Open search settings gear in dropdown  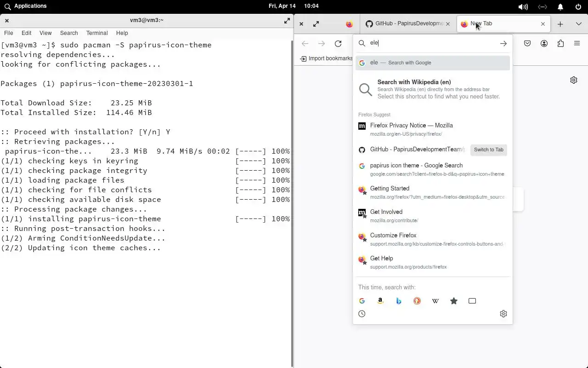click(x=503, y=314)
